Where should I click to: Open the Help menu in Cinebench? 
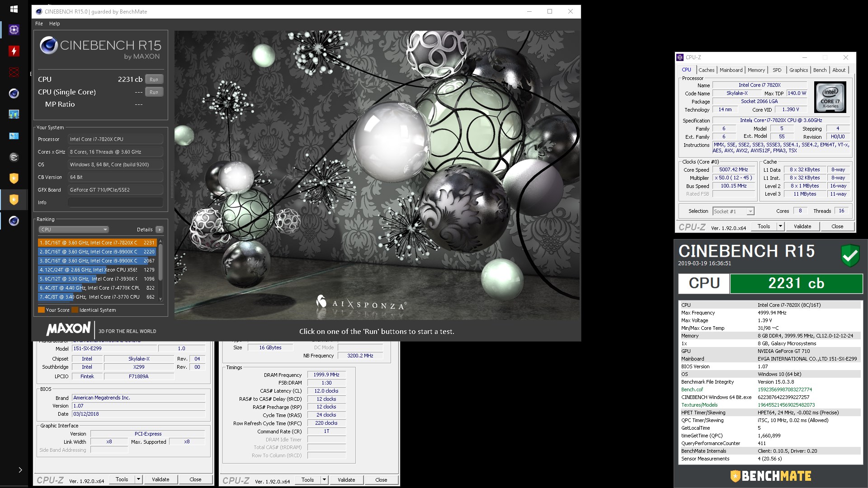pos(55,23)
